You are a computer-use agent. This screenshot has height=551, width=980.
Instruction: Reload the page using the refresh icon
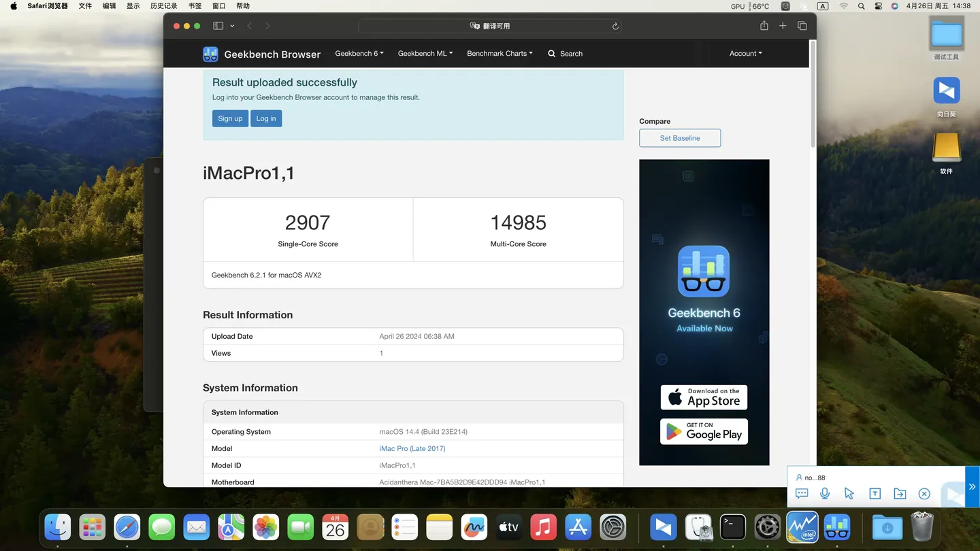615,26
